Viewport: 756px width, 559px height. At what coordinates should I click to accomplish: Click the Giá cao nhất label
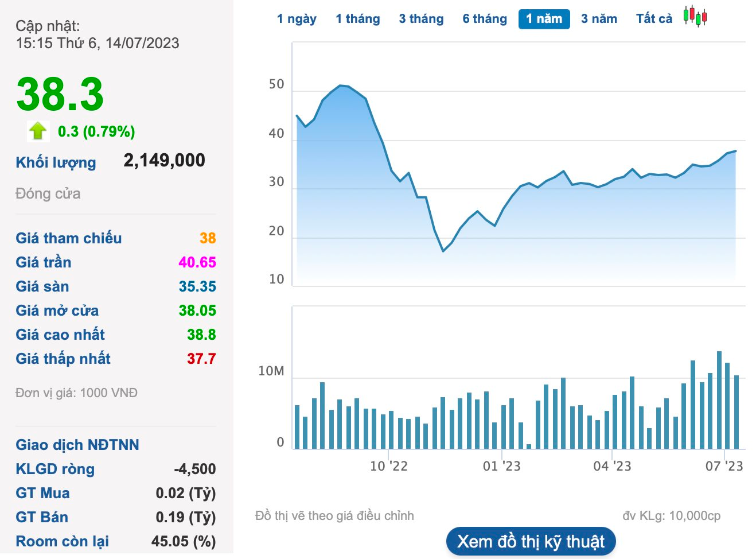point(60,335)
